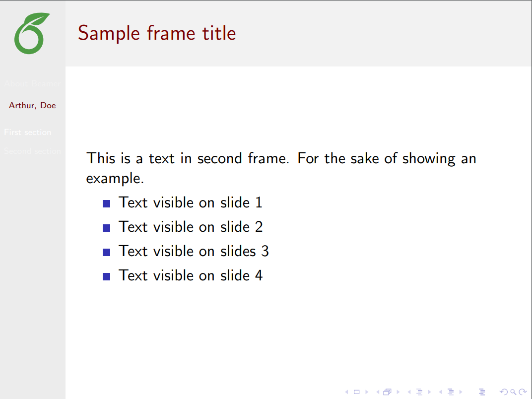Go to next section arrow

click(461, 392)
